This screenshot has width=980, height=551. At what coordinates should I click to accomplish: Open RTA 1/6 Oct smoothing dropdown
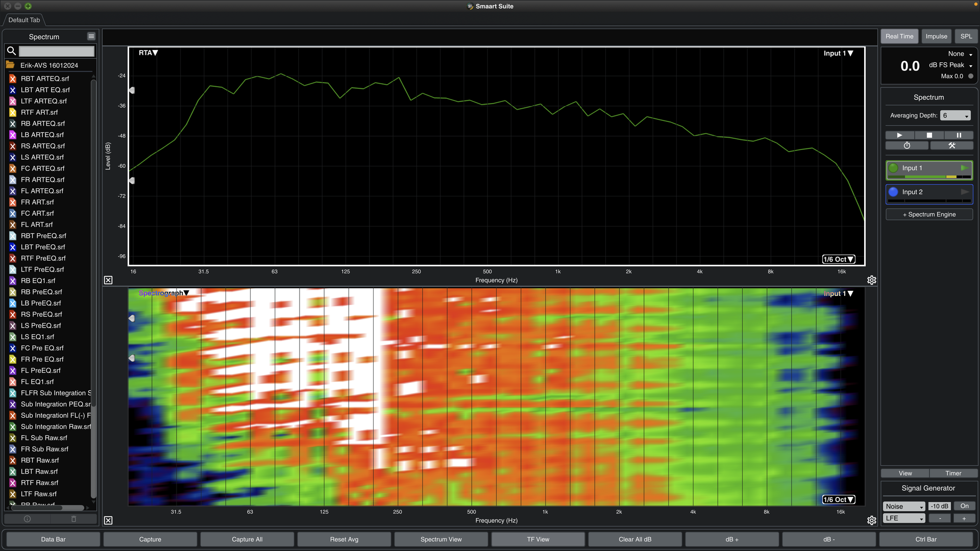tap(838, 259)
